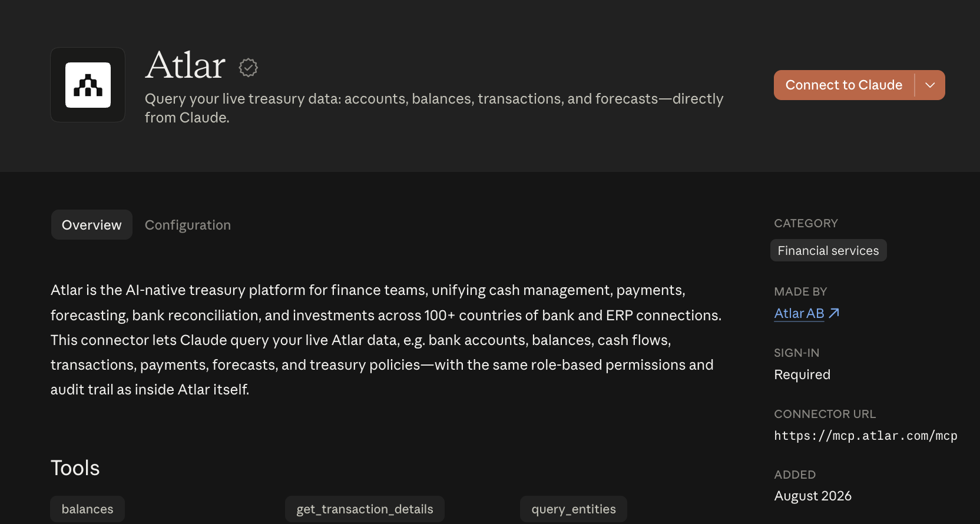Image resolution: width=980 pixels, height=524 pixels.
Task: Click the verified badge next to Atlar
Action: 249,68
